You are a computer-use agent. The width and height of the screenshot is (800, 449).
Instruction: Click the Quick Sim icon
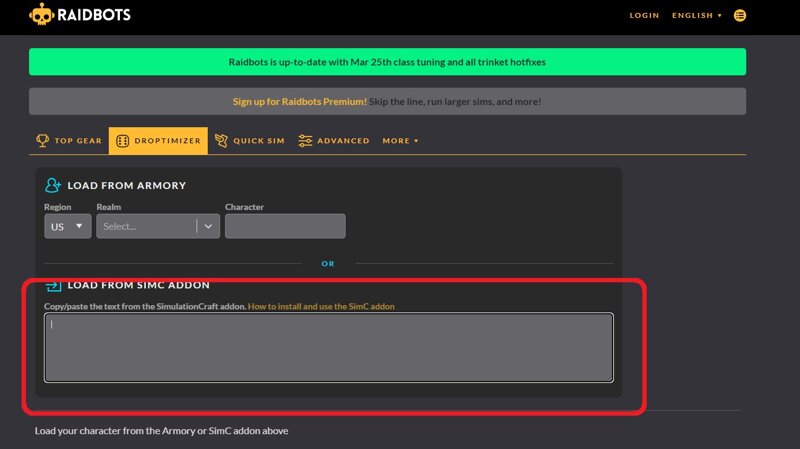tap(221, 140)
